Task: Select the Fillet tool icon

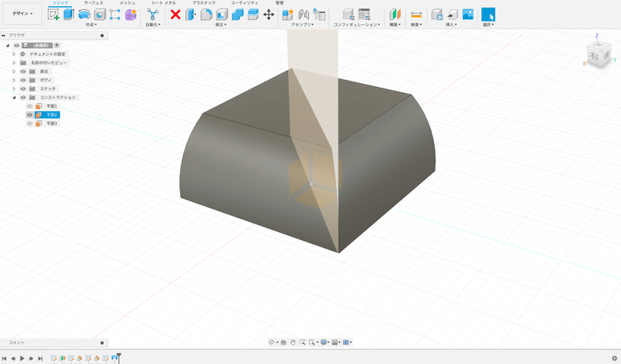Action: pyautogui.click(x=206, y=15)
